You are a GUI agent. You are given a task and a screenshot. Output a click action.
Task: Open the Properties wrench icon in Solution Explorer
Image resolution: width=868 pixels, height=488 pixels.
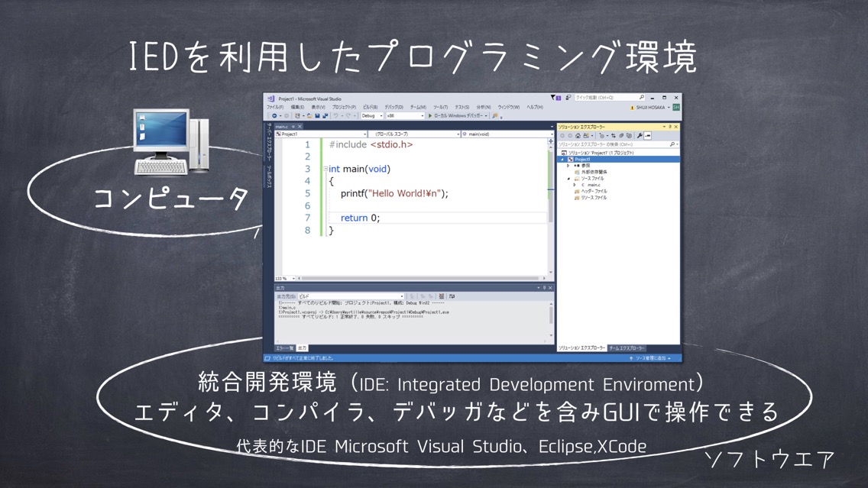pos(640,135)
